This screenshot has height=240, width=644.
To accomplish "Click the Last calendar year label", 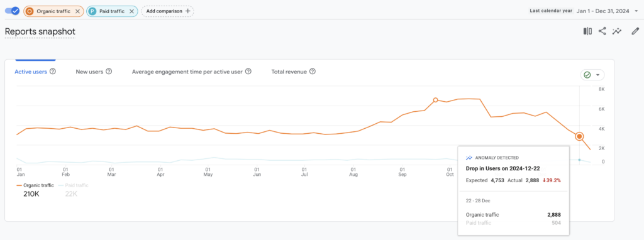I will coord(551,11).
